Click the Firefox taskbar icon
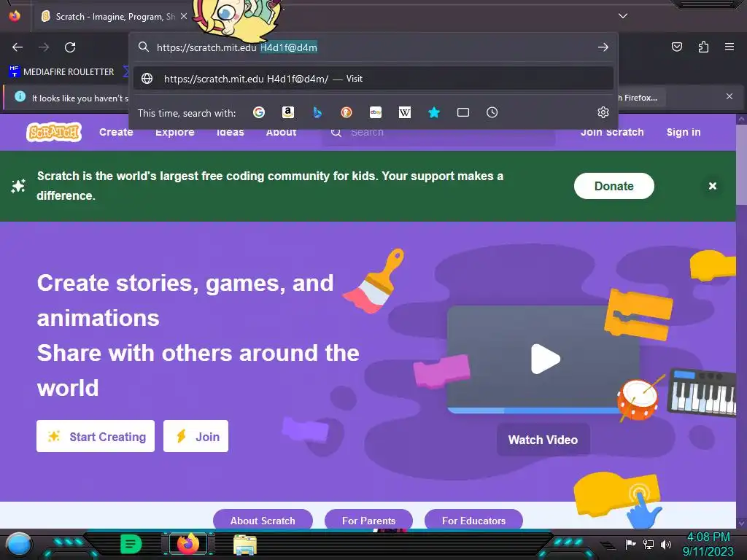 pos(188,544)
